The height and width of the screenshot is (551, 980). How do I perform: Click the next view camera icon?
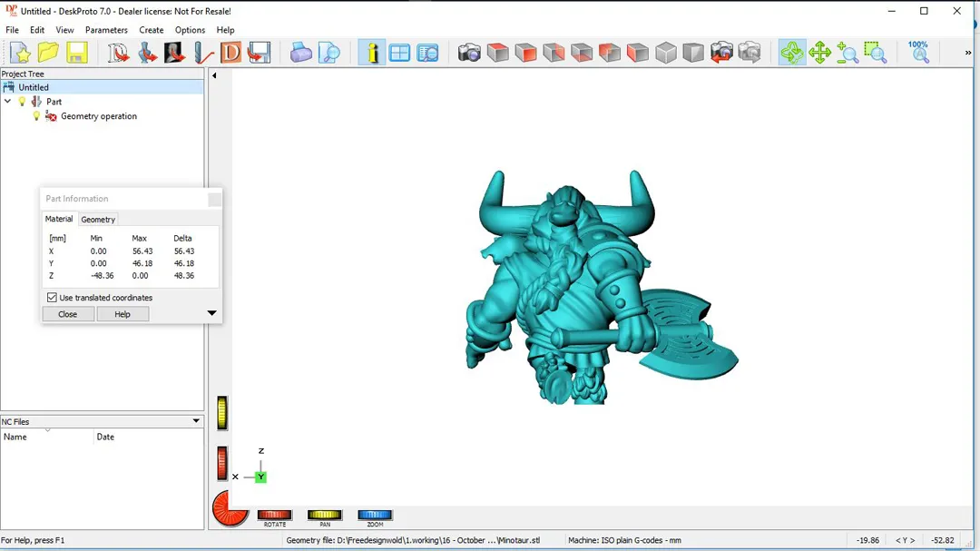[x=750, y=53]
